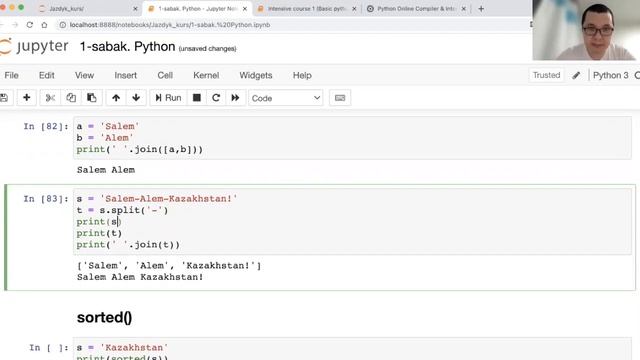Click code cell with s = 'Kazakhstan'

(x=352, y=349)
